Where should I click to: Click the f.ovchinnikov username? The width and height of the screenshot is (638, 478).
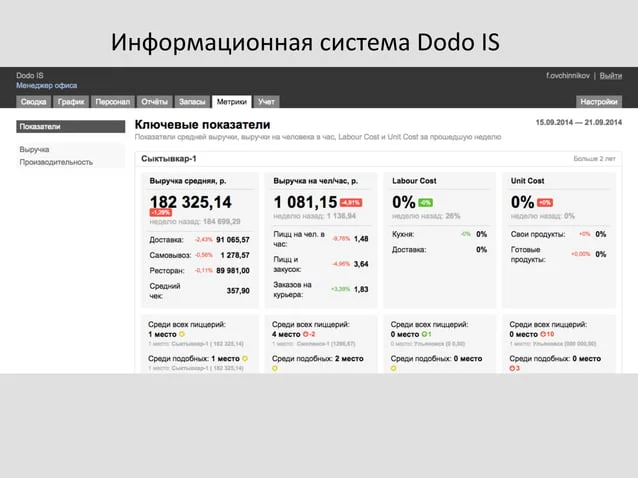[x=568, y=76]
